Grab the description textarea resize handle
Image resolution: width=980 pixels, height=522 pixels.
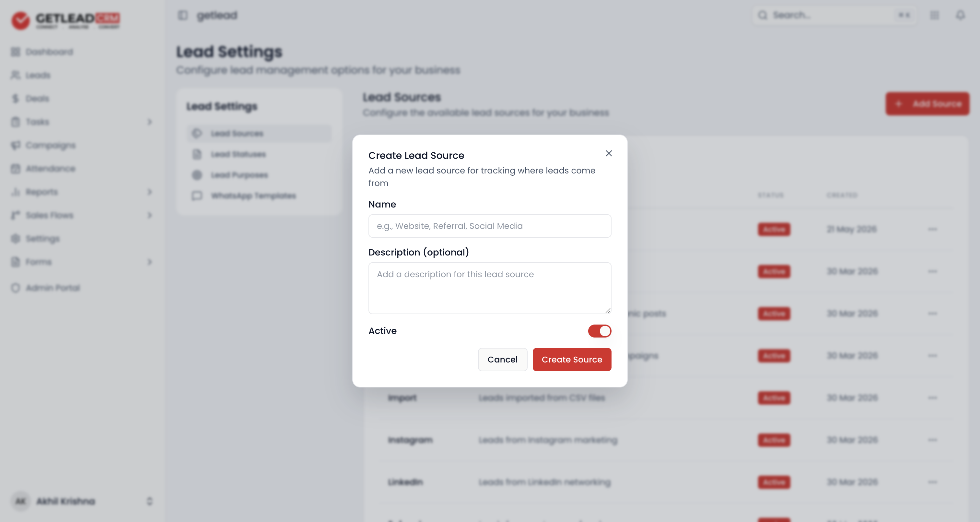(x=608, y=310)
